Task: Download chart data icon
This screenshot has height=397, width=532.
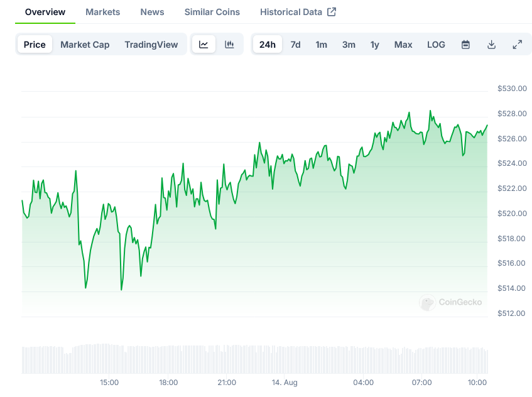Action: click(x=491, y=45)
